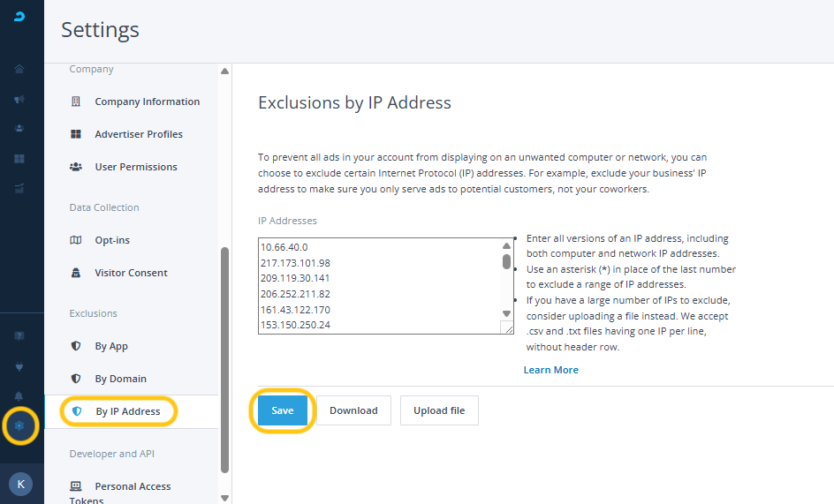The height and width of the screenshot is (504, 834).
Task: Save the IP address exclusions
Action: pyautogui.click(x=283, y=410)
